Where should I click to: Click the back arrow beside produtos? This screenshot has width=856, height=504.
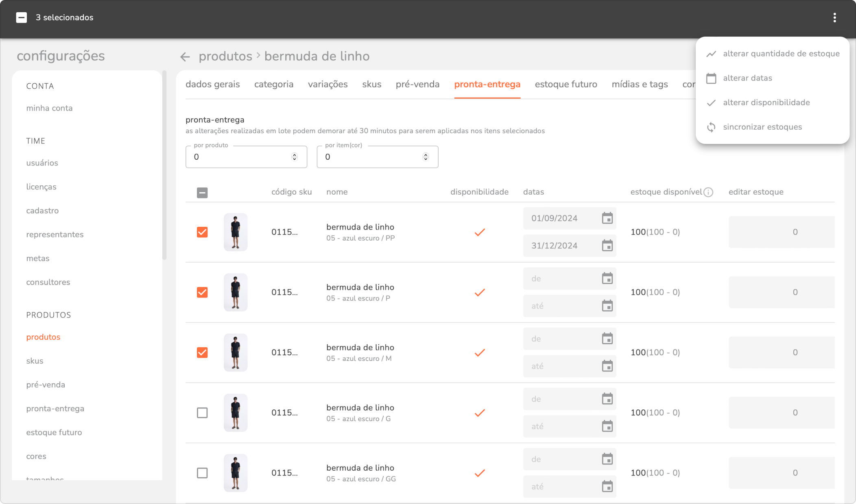[185, 56]
